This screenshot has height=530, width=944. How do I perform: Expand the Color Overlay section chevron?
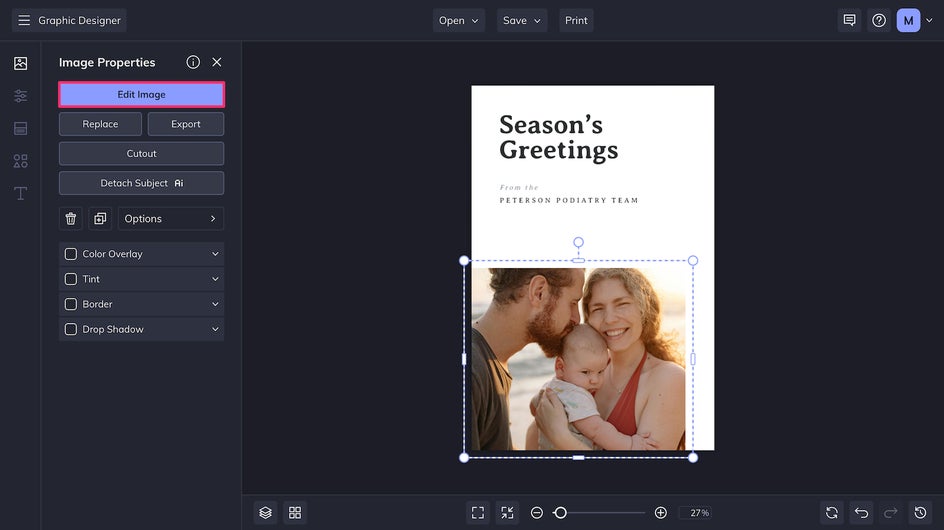[215, 254]
